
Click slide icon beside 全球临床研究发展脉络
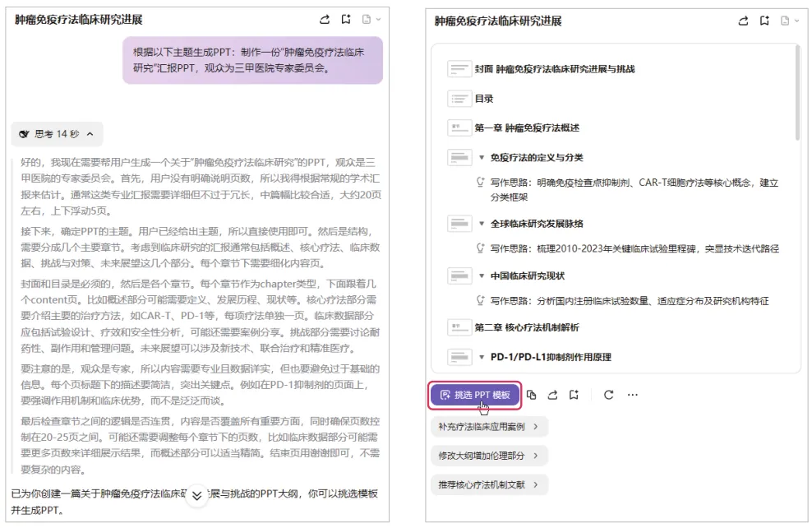[459, 224]
